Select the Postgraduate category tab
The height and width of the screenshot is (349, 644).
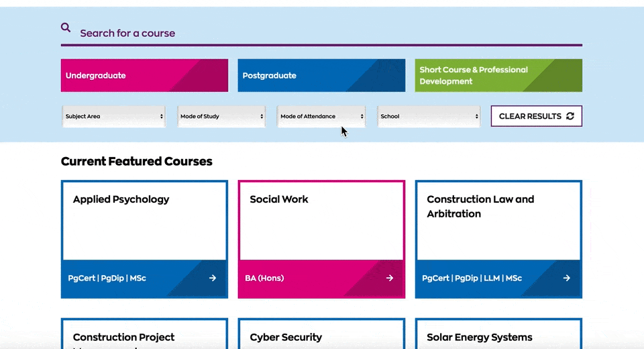pyautogui.click(x=321, y=75)
